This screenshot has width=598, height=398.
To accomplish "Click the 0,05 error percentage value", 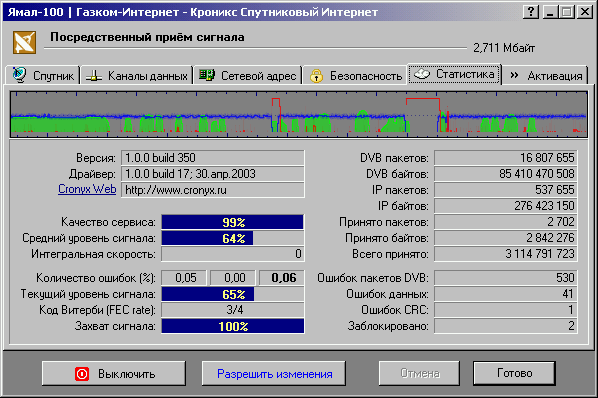I will click(184, 278).
